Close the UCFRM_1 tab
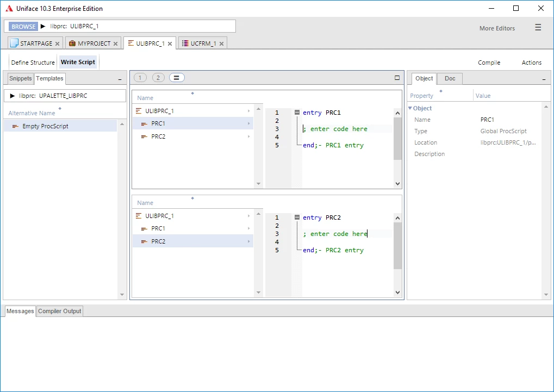 pyautogui.click(x=221, y=44)
